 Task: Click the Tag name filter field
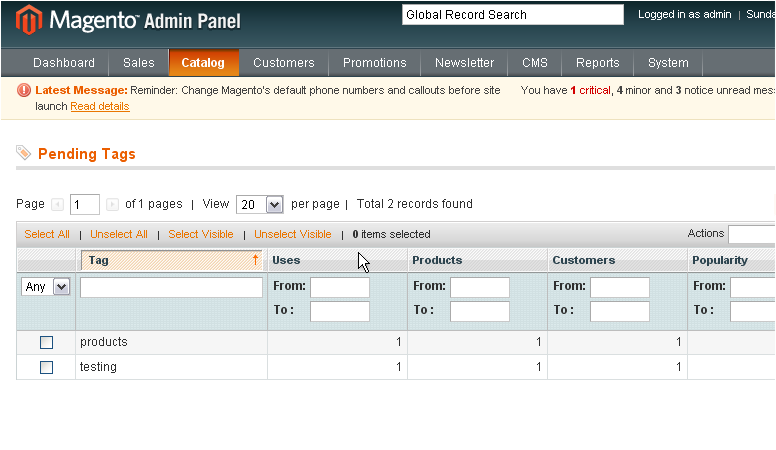click(x=171, y=288)
